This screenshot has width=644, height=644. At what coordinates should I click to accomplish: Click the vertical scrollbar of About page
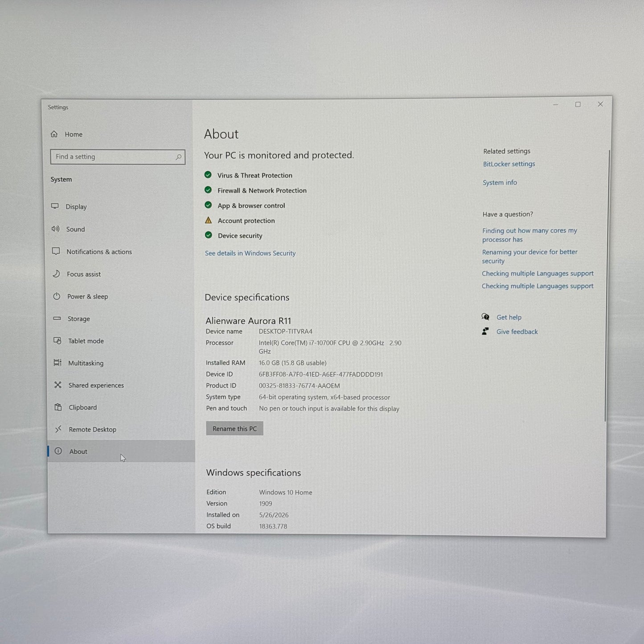pos(607,285)
